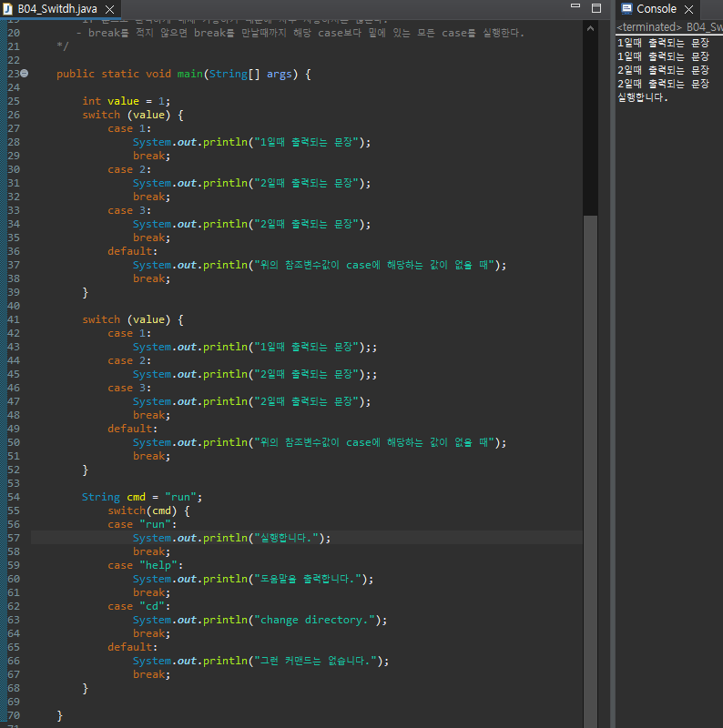Viewport: 723px width, 728px height.
Task: Click the String cmd = "run" declaration
Action: pyautogui.click(x=141, y=497)
